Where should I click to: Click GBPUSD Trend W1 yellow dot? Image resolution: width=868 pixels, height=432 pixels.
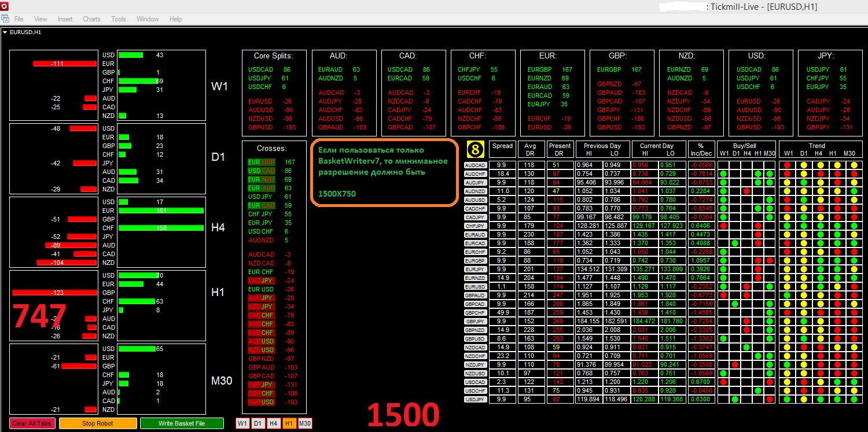pyautogui.click(x=787, y=338)
